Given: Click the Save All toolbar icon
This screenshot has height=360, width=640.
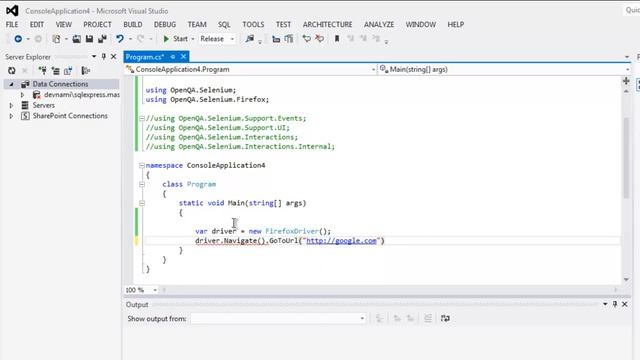Looking at the screenshot, I should 102,39.
